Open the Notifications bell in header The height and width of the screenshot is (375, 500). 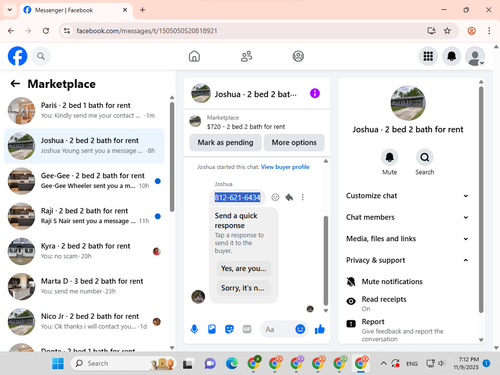[451, 56]
